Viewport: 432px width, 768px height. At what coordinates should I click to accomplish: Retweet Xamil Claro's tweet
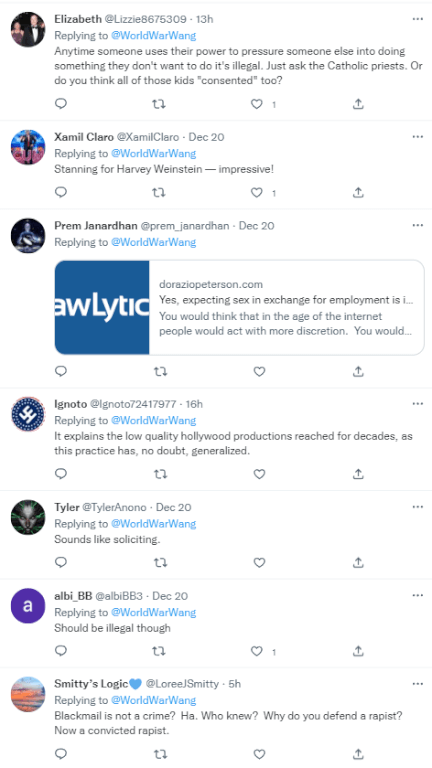pyautogui.click(x=159, y=192)
